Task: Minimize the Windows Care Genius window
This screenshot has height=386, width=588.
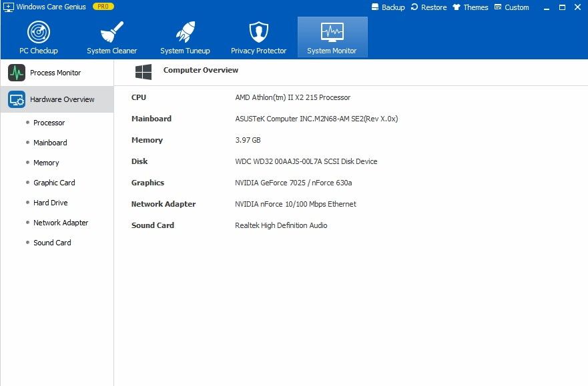Action: coord(547,7)
